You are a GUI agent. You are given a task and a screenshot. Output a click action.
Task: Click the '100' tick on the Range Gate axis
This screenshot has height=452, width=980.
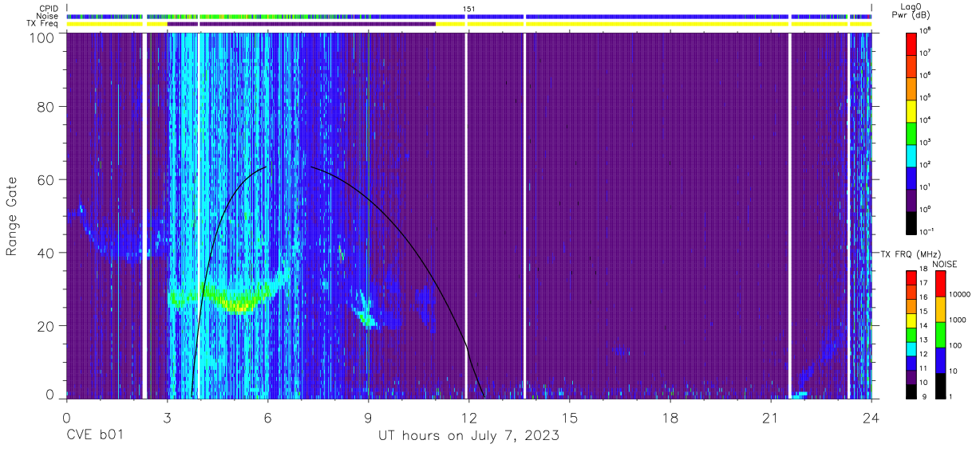coord(42,37)
